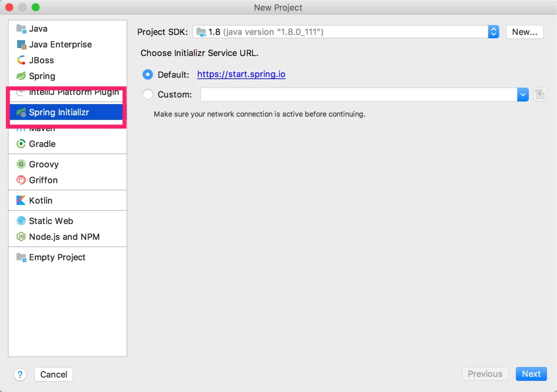Choose Java project type
Image resolution: width=557 pixels, height=392 pixels.
click(x=68, y=29)
